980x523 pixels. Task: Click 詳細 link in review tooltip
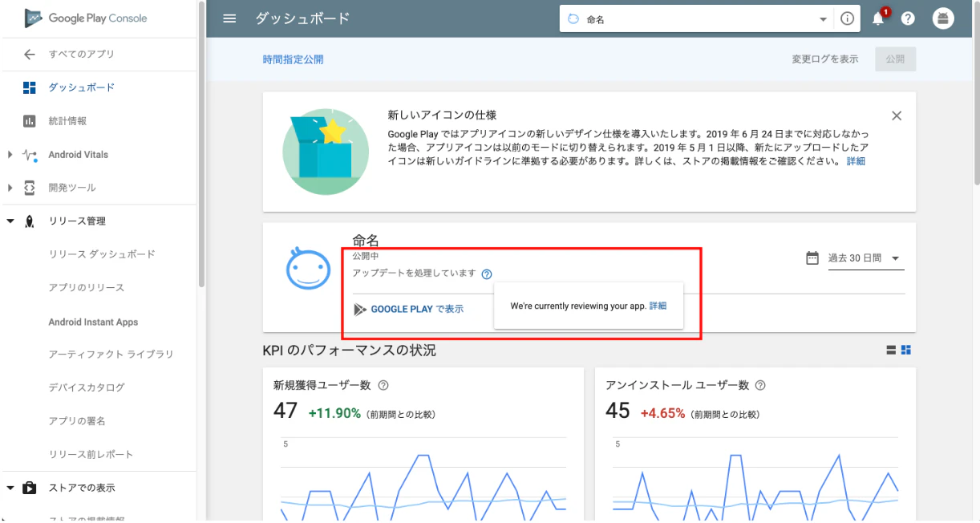point(658,306)
